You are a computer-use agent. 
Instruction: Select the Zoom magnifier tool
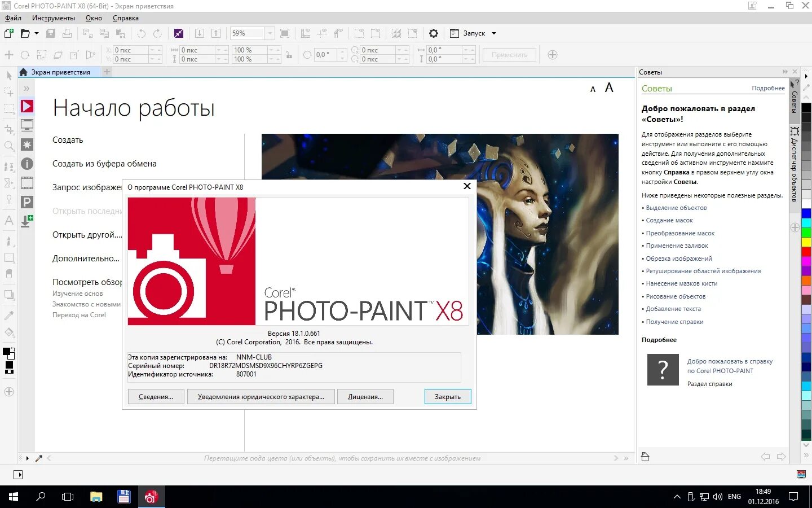tap(9, 146)
